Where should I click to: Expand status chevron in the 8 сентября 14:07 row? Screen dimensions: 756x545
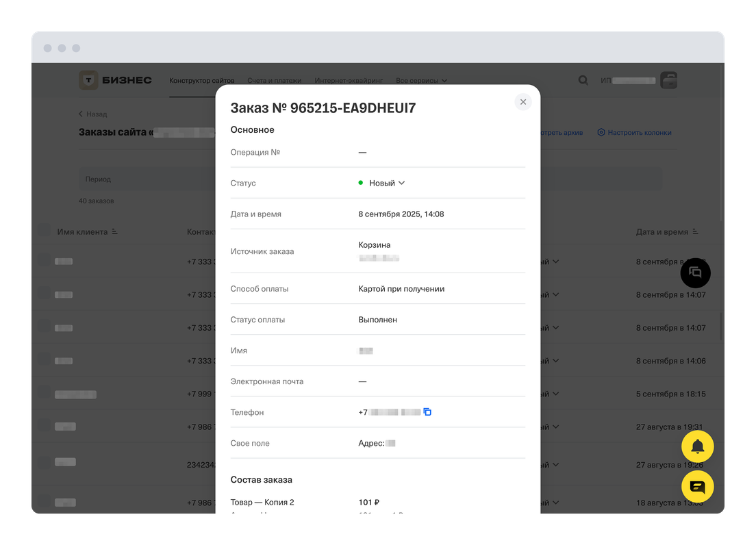[555, 294]
